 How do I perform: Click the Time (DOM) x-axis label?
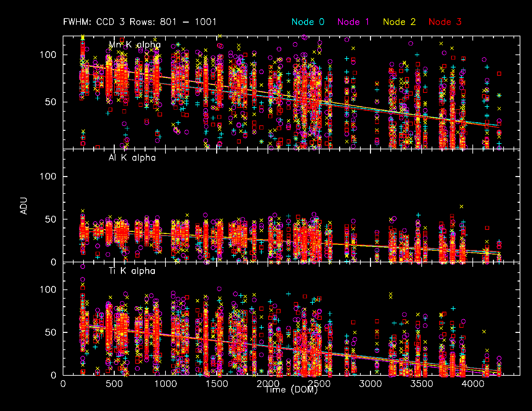[x=291, y=390]
